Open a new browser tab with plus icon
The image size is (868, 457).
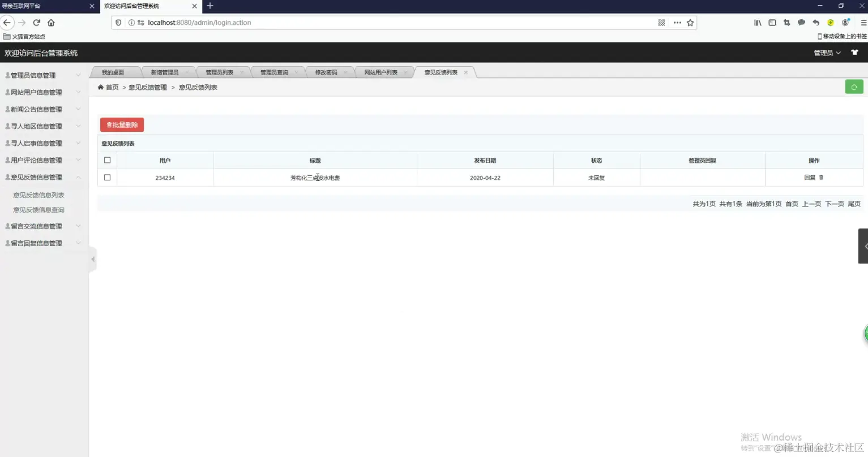(x=210, y=6)
